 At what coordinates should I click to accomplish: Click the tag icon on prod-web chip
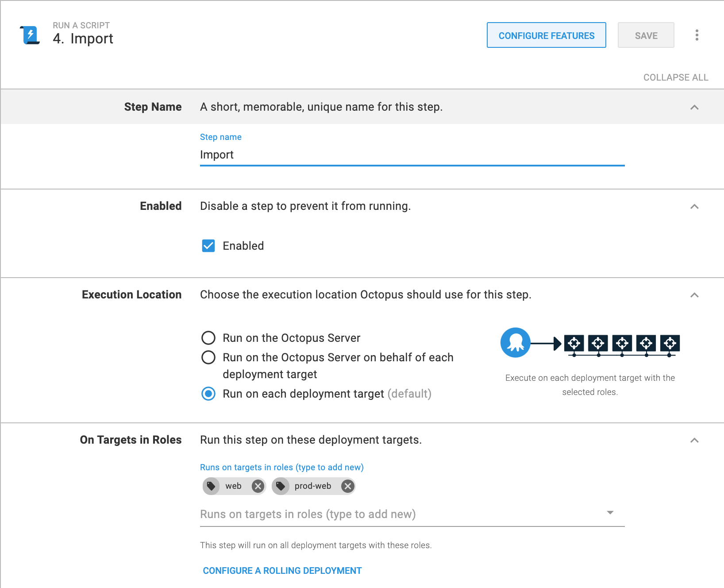tap(280, 486)
